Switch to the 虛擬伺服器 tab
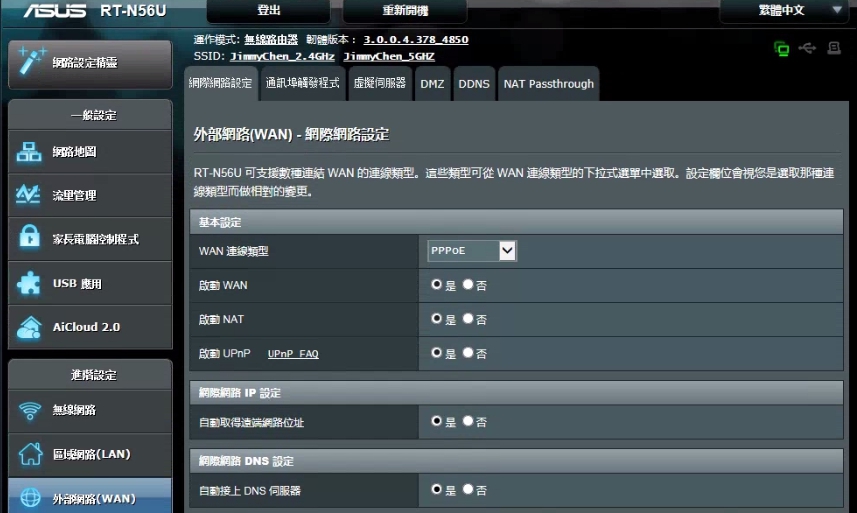Screen dimensions: 857x513 tap(380, 84)
